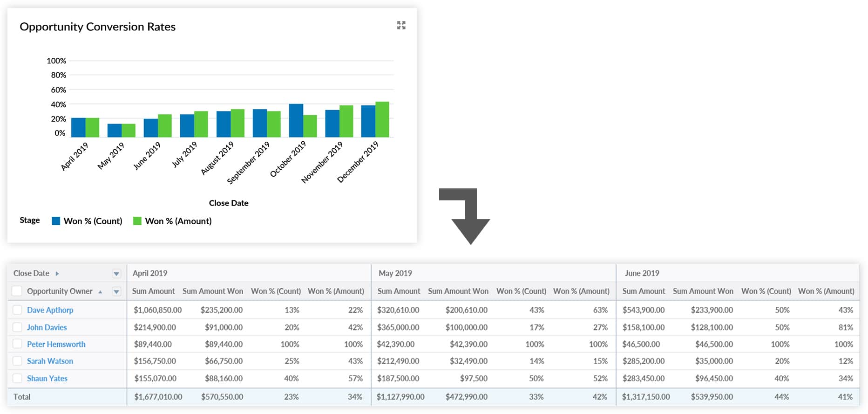Check the box for Dave Apthorp
This screenshot has height=414, width=868.
pyautogui.click(x=17, y=310)
